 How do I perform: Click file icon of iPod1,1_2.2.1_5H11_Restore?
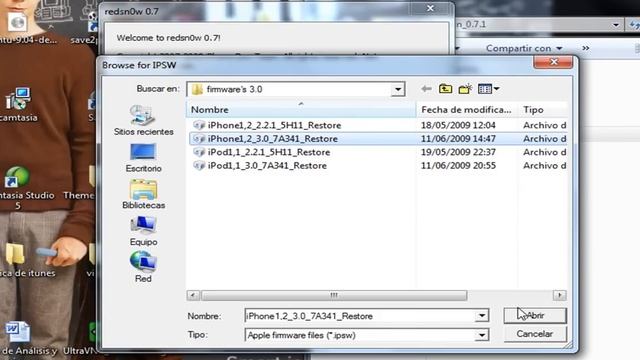coord(199,152)
